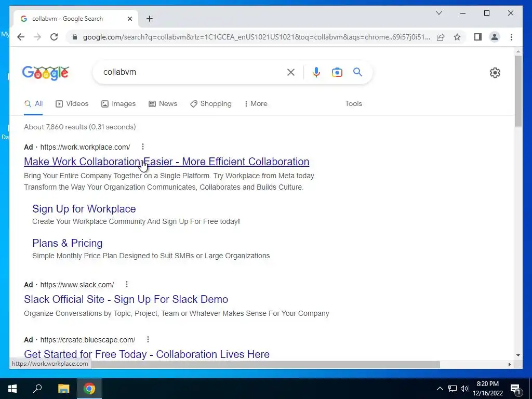Switch to Videos results tab
532x399 pixels.
point(72,104)
